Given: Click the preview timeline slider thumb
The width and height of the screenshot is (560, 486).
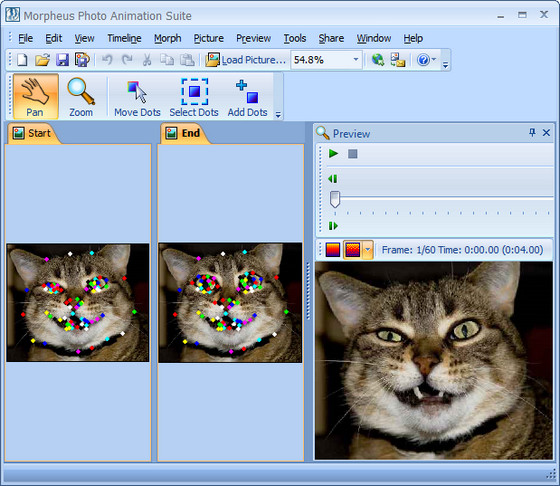Looking at the screenshot, I should (x=335, y=199).
